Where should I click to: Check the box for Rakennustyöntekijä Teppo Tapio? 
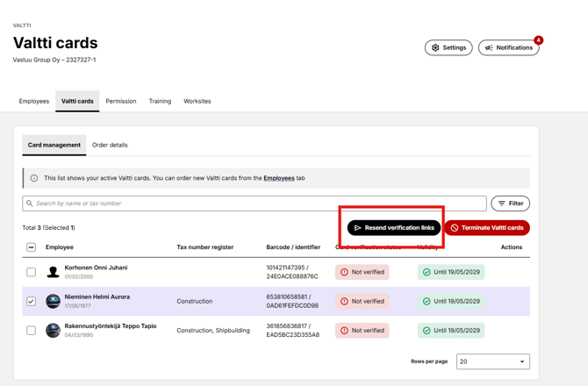point(31,331)
